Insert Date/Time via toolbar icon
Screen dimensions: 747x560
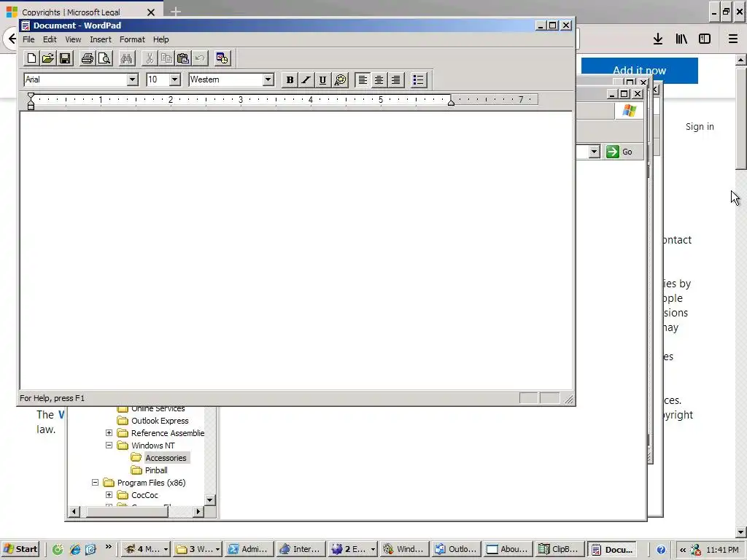coord(222,58)
